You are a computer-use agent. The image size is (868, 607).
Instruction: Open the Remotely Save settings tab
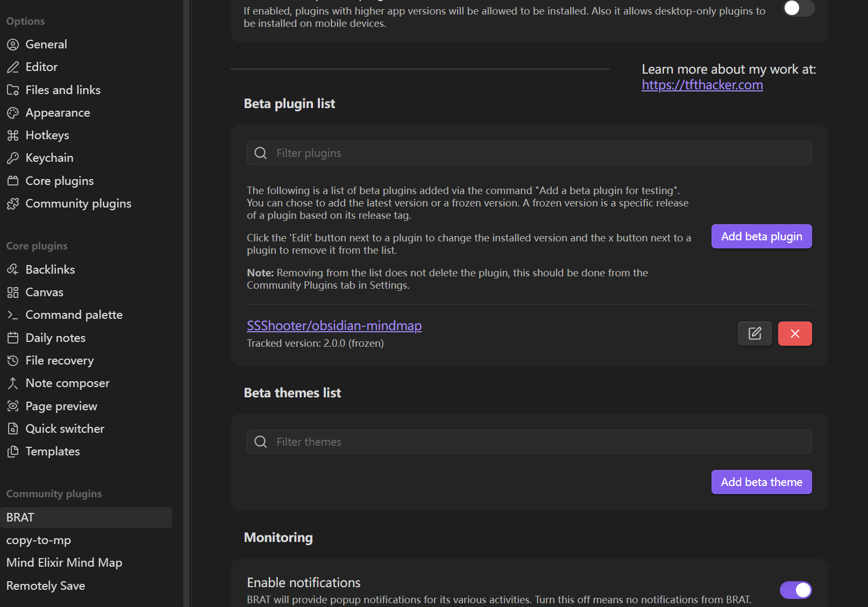point(46,585)
